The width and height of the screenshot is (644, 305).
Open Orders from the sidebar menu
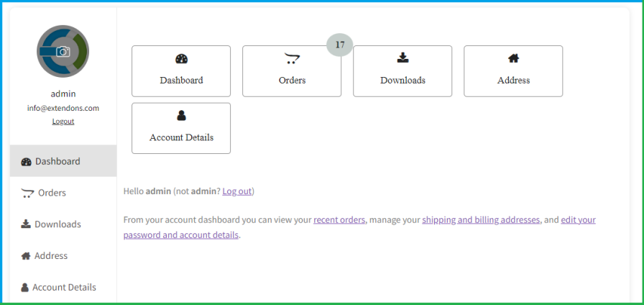click(x=52, y=193)
